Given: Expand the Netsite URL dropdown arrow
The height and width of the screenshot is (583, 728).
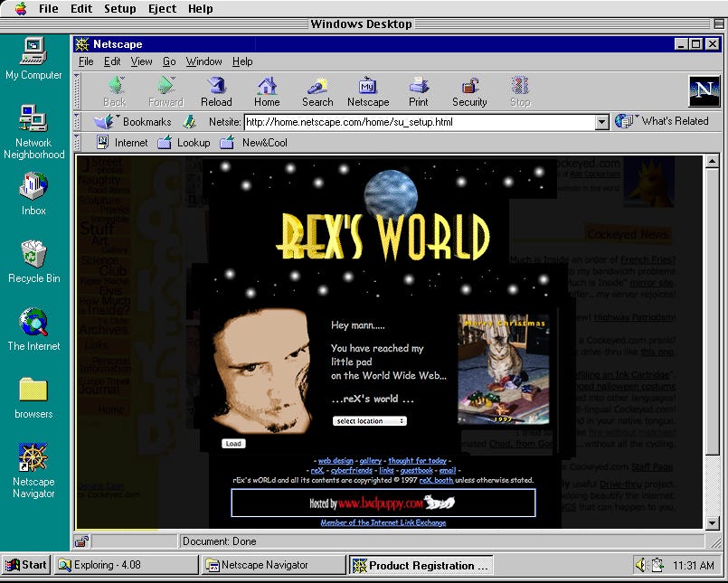Looking at the screenshot, I should pyautogui.click(x=602, y=122).
